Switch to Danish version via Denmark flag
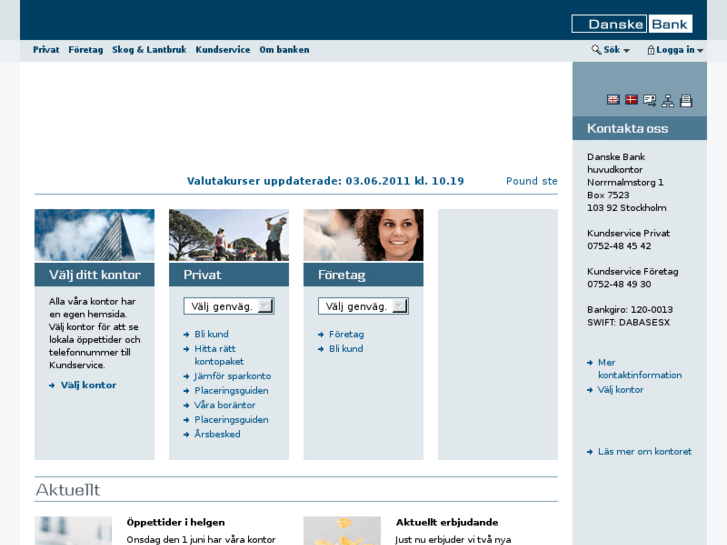The width and height of the screenshot is (727, 545). pos(631,100)
